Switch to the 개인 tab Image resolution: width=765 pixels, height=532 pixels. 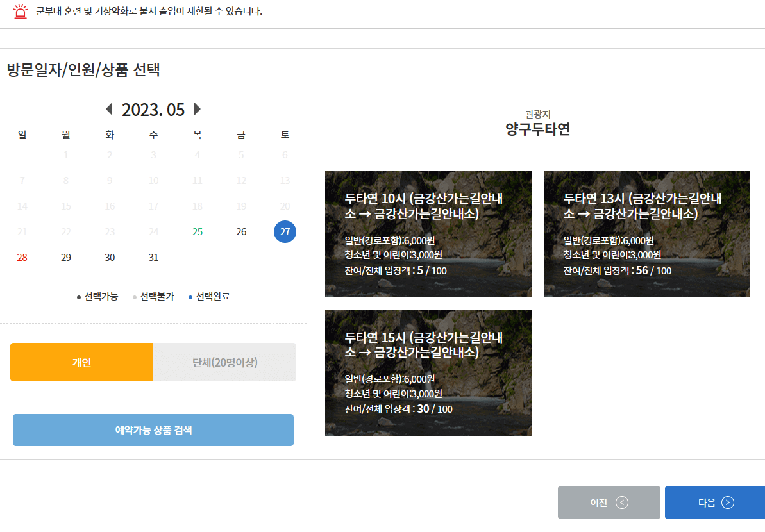coord(81,362)
